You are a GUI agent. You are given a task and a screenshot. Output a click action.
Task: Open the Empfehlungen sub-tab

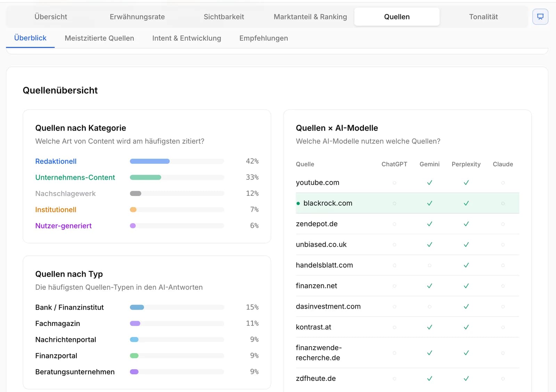click(x=264, y=38)
